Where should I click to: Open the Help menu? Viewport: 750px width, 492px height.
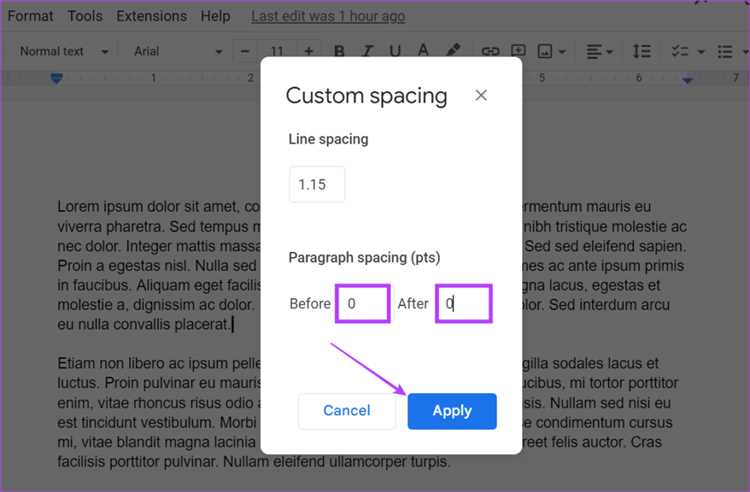(215, 16)
